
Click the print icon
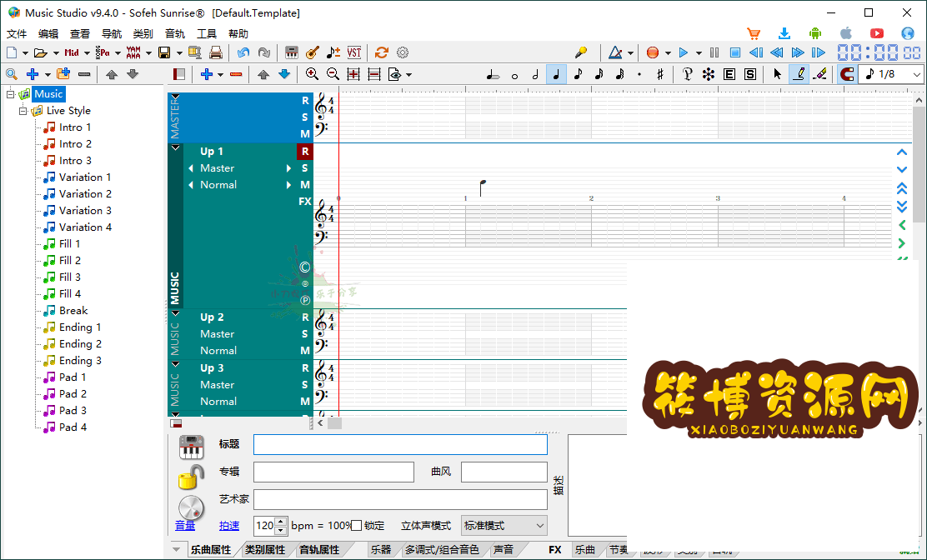216,52
